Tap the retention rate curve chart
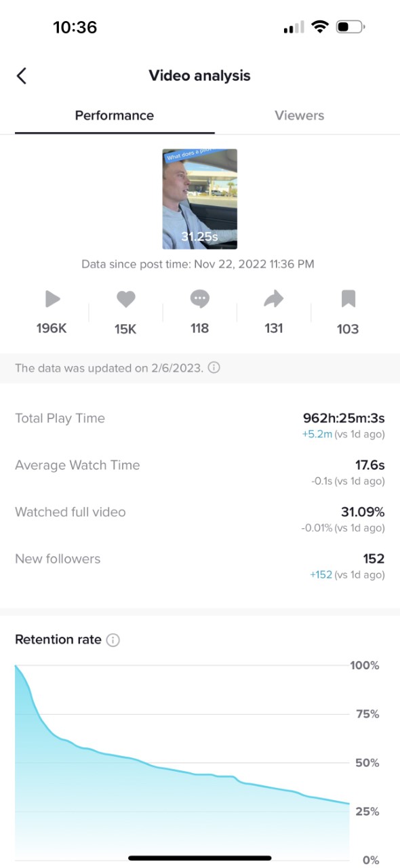Screen dimensions: 400x868 [182, 762]
